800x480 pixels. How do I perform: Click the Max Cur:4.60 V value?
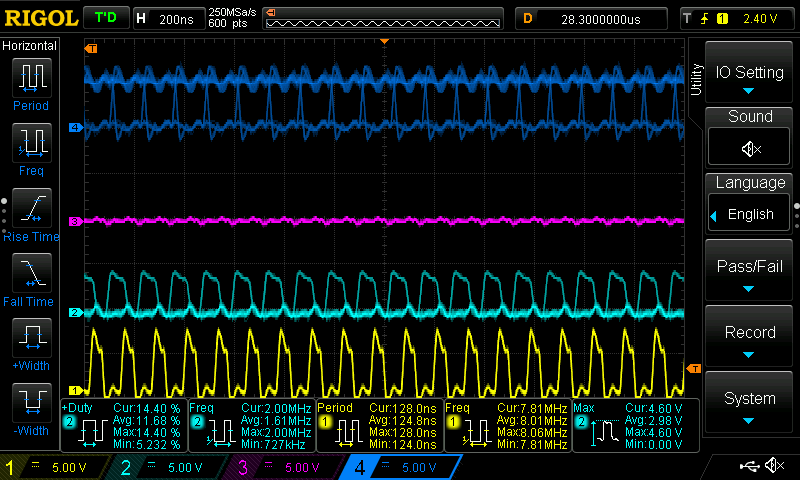654,409
